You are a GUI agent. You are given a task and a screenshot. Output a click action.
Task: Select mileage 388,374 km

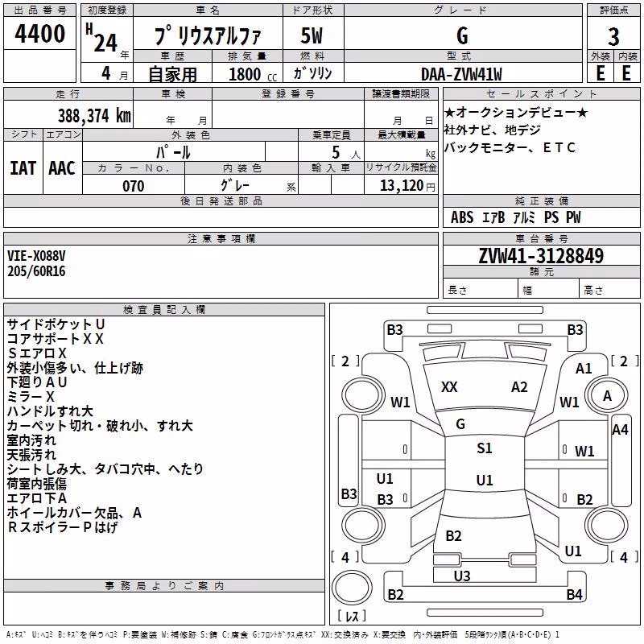94,115
